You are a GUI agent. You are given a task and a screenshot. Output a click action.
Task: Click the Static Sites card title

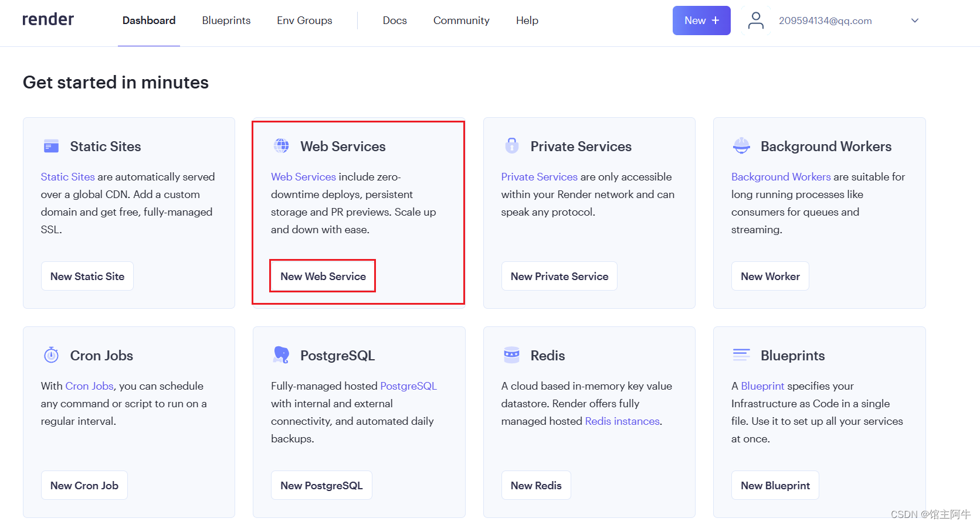click(106, 146)
